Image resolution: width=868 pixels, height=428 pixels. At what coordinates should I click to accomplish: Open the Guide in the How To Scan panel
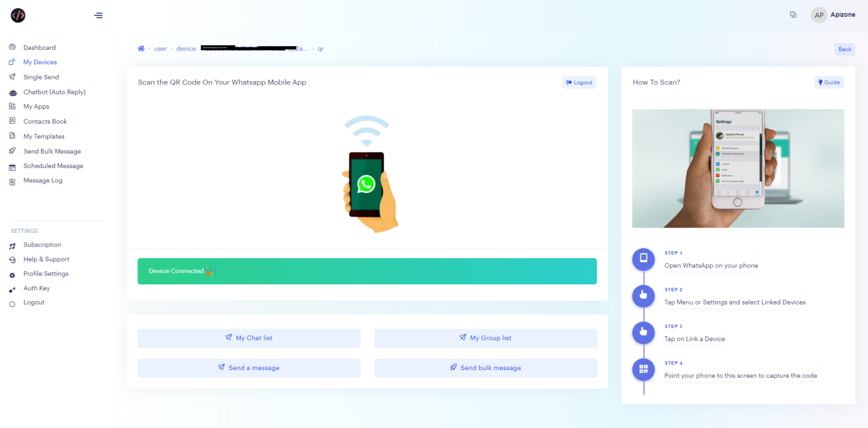829,82
